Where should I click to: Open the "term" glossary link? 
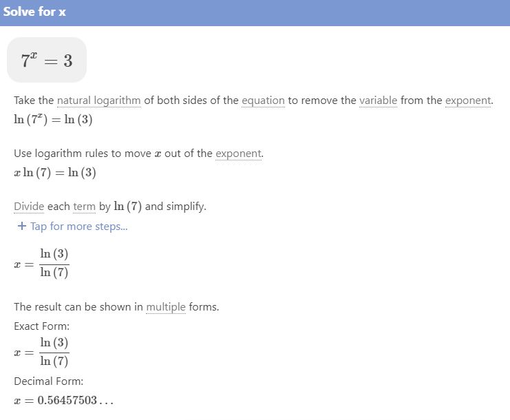coord(84,207)
